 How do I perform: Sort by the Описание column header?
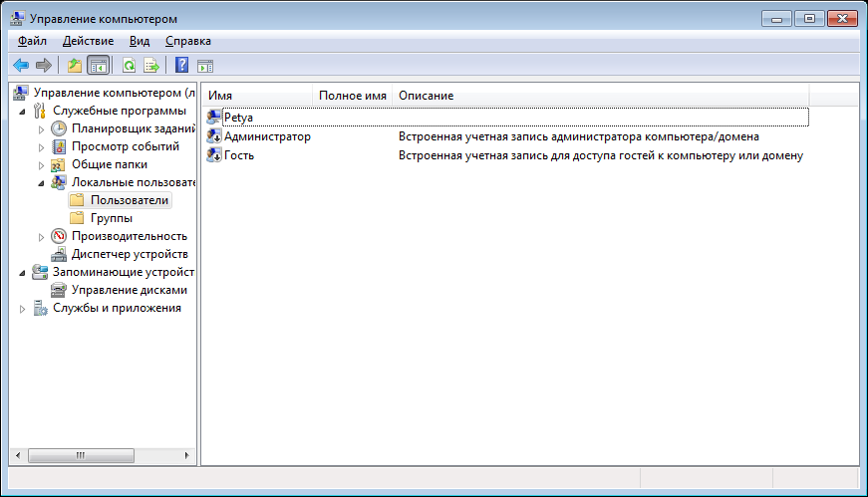click(601, 96)
